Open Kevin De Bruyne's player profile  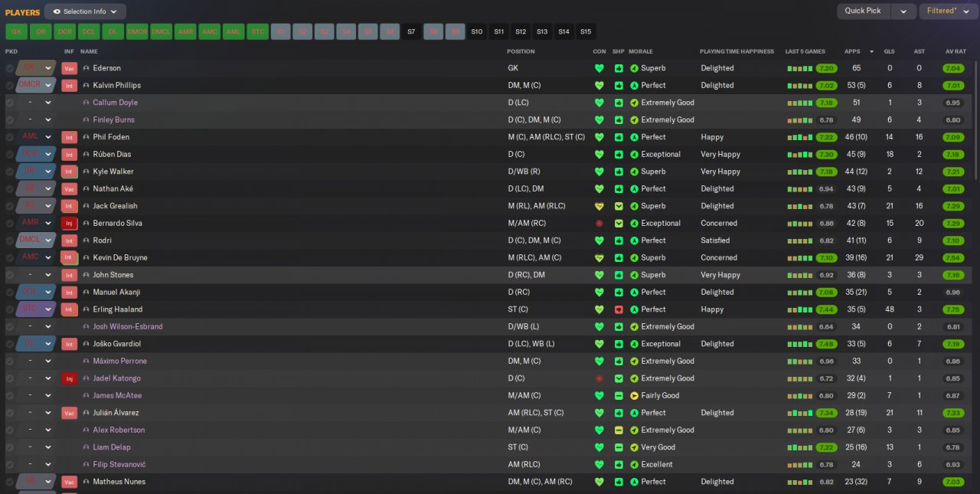[x=119, y=258]
